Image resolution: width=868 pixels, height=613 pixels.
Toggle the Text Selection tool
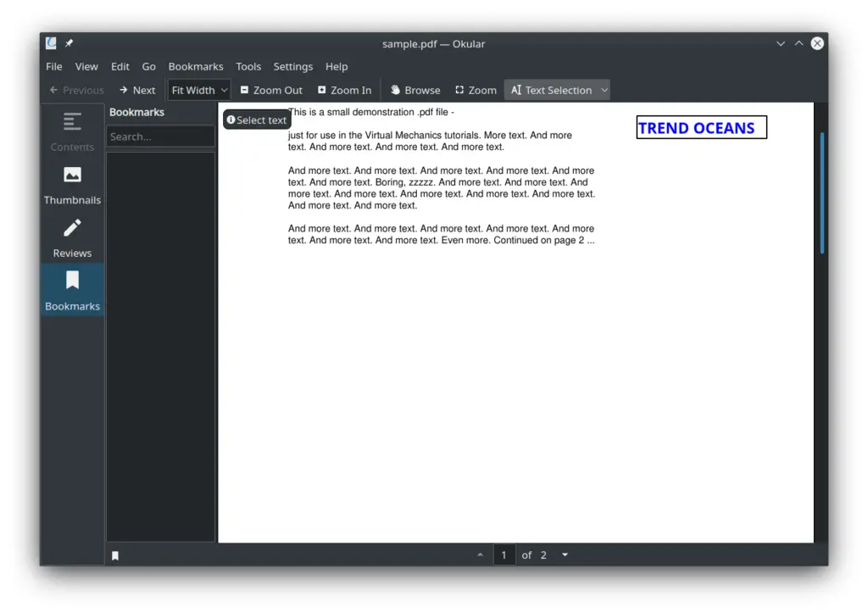point(550,90)
